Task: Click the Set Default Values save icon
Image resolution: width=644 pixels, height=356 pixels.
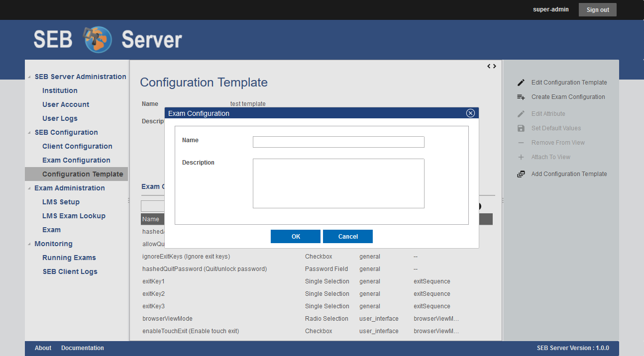Action: [x=521, y=128]
